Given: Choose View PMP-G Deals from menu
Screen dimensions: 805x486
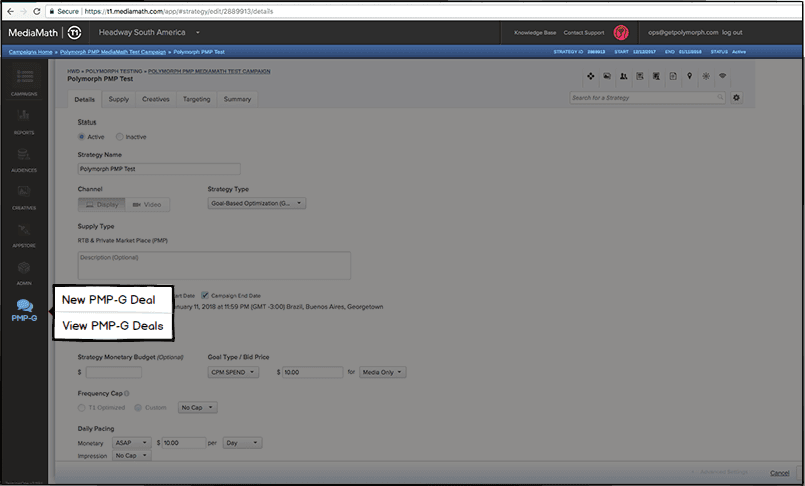Looking at the screenshot, I should [x=113, y=326].
